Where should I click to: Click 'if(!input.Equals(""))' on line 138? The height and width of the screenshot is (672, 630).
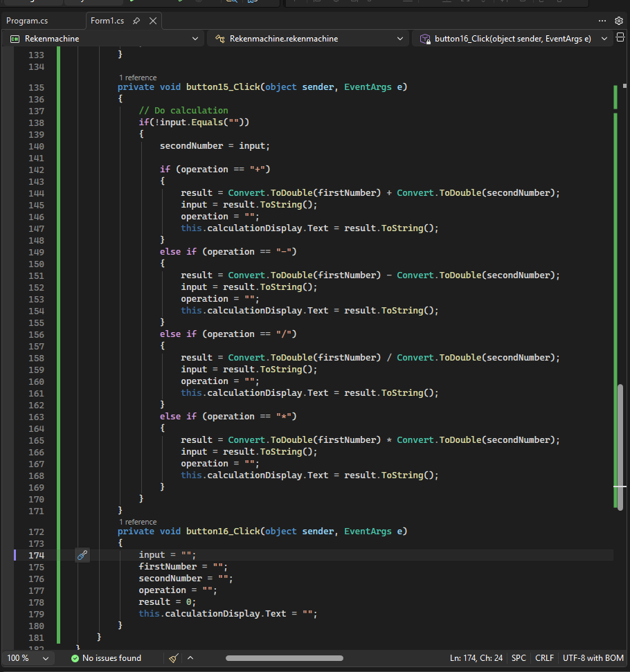pyautogui.click(x=194, y=122)
